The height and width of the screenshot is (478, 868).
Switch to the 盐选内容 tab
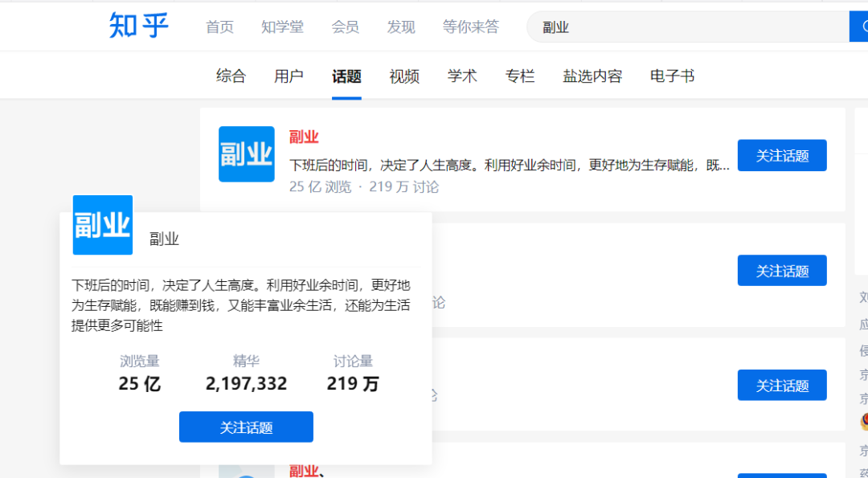pyautogui.click(x=592, y=76)
